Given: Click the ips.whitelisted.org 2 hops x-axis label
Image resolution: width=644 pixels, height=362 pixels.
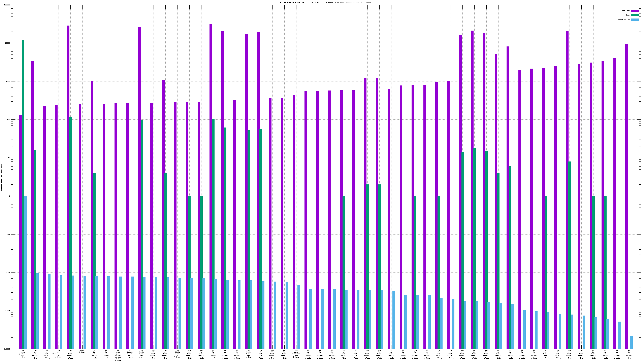Looking at the screenshot, I should click(59, 354).
